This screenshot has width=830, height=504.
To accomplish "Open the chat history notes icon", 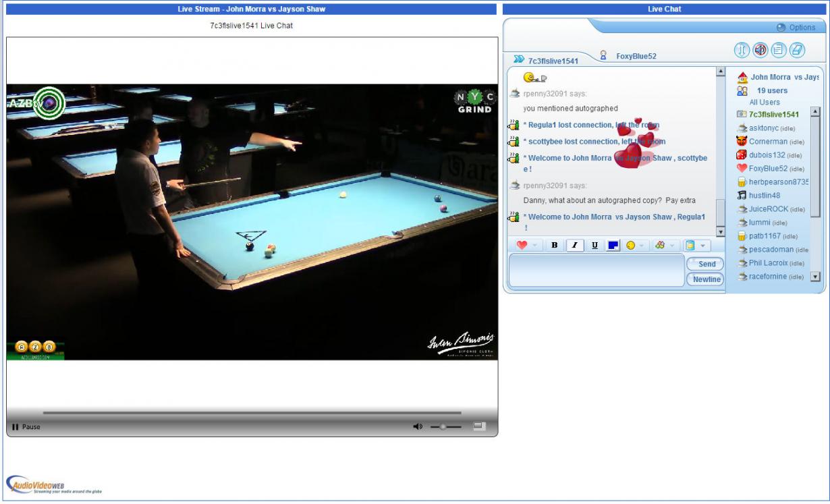I will coord(779,50).
